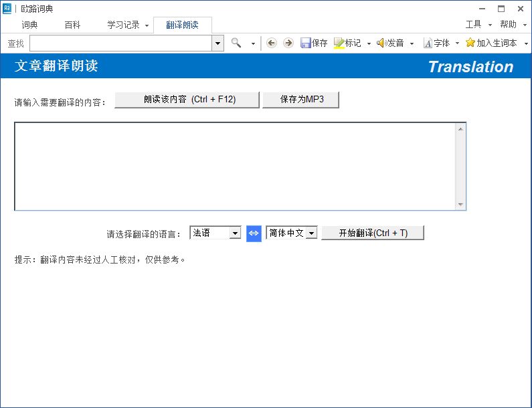Switch to the 百科 tab

[x=72, y=25]
